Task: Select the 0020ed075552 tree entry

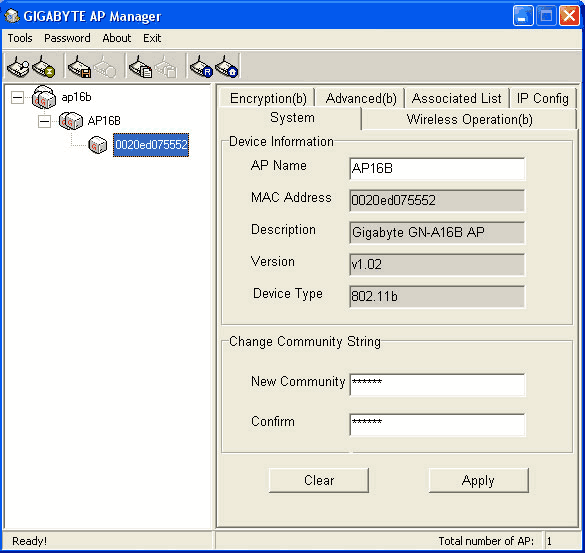Action: pos(151,145)
